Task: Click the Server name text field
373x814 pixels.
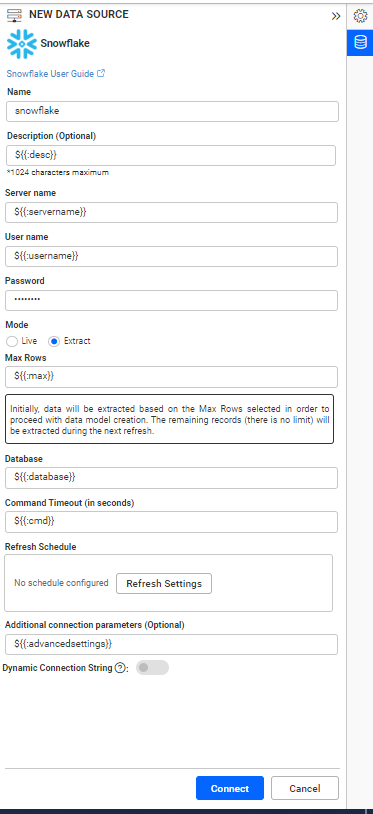Action: click(x=171, y=212)
